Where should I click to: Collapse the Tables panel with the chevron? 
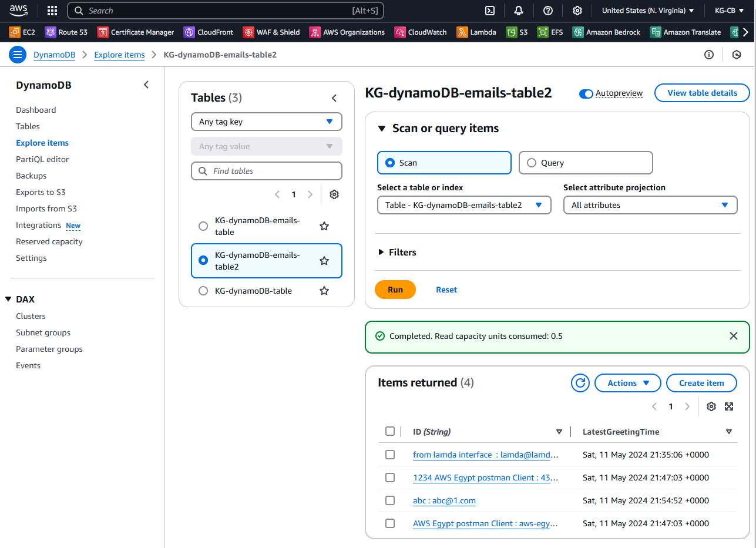tap(334, 98)
